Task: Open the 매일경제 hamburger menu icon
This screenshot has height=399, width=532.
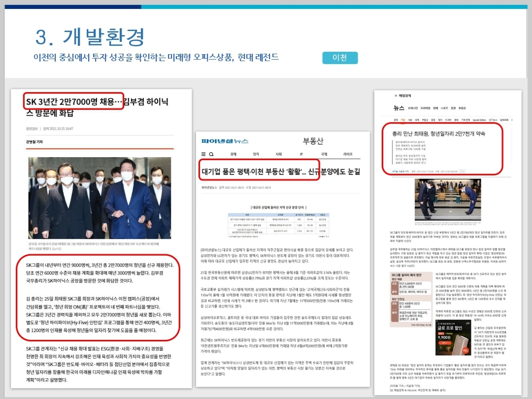Action: (396, 96)
